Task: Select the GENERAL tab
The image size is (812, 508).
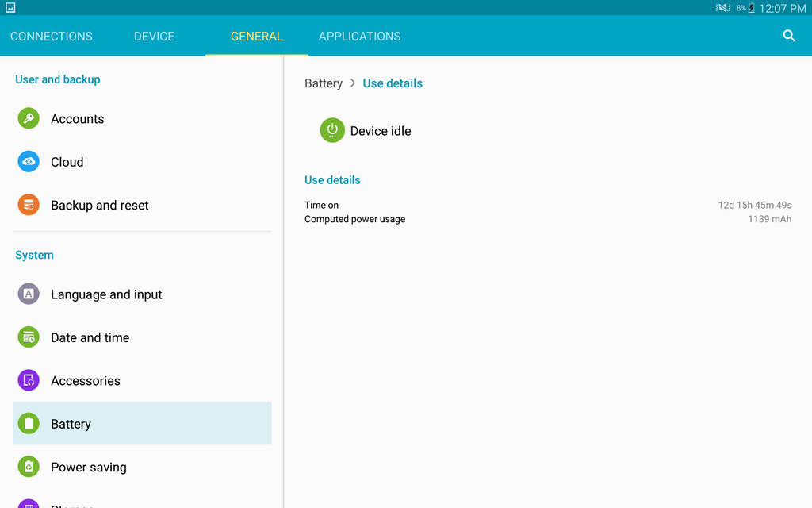Action: (257, 37)
